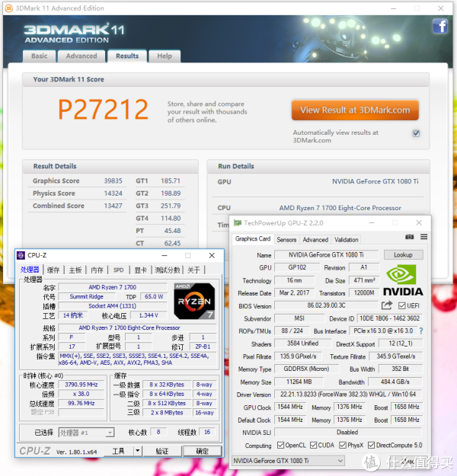Open the 关于 tab in CPU-Z
Viewport: 457px width, 476px height.
pos(193,270)
